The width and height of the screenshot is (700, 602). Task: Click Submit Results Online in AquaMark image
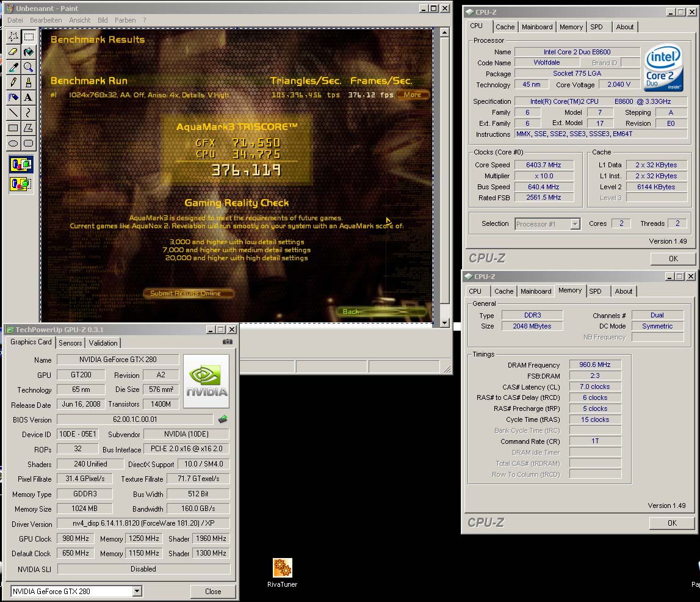pyautogui.click(x=188, y=294)
